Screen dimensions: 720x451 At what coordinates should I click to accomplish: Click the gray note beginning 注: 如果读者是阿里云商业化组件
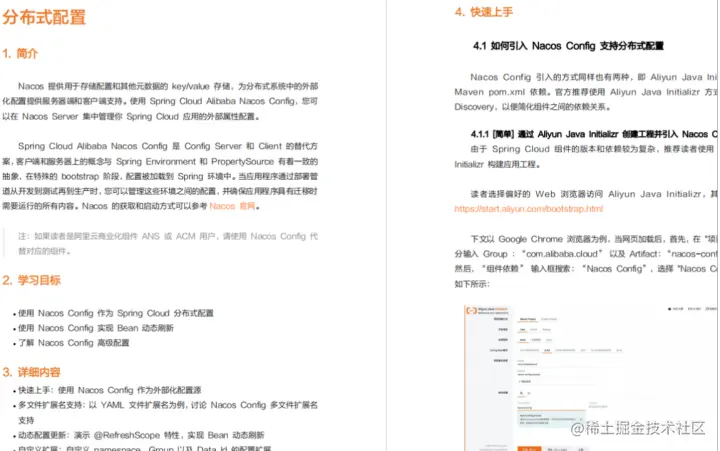point(168,243)
